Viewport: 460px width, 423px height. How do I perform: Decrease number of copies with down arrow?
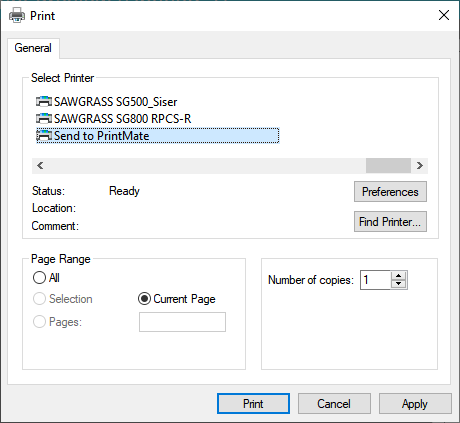(x=399, y=284)
